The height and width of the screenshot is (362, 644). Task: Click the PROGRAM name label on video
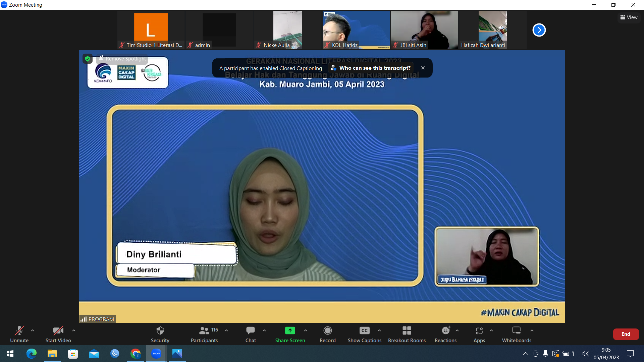tap(98, 319)
